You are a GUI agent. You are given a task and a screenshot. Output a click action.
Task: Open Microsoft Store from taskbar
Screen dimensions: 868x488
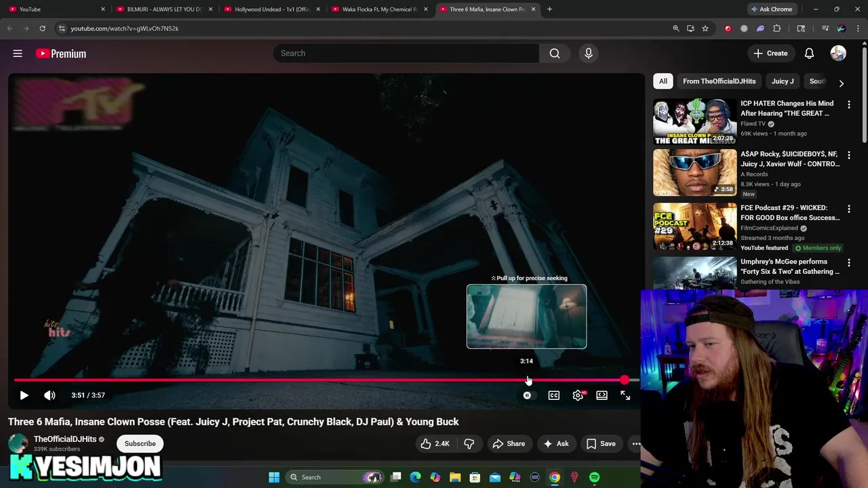tap(475, 477)
